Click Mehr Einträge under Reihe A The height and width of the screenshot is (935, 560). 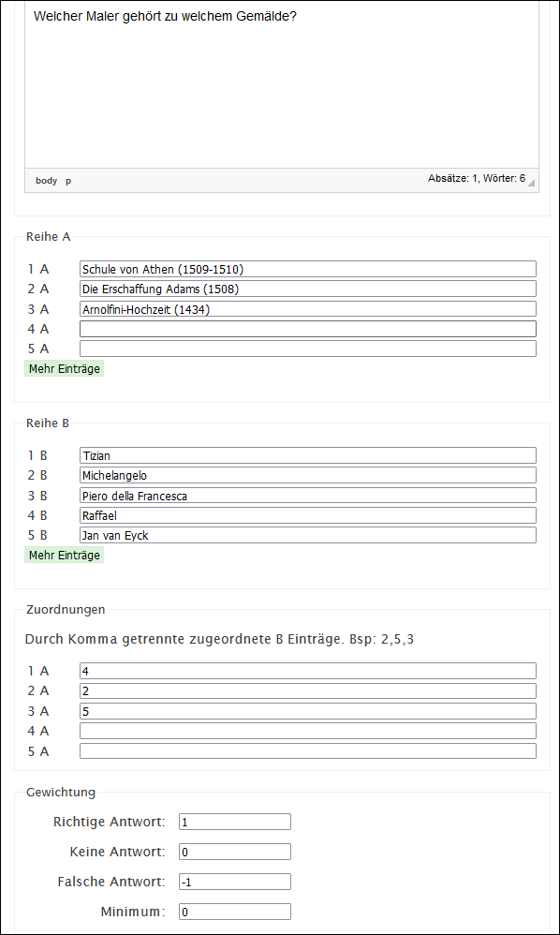[65, 368]
